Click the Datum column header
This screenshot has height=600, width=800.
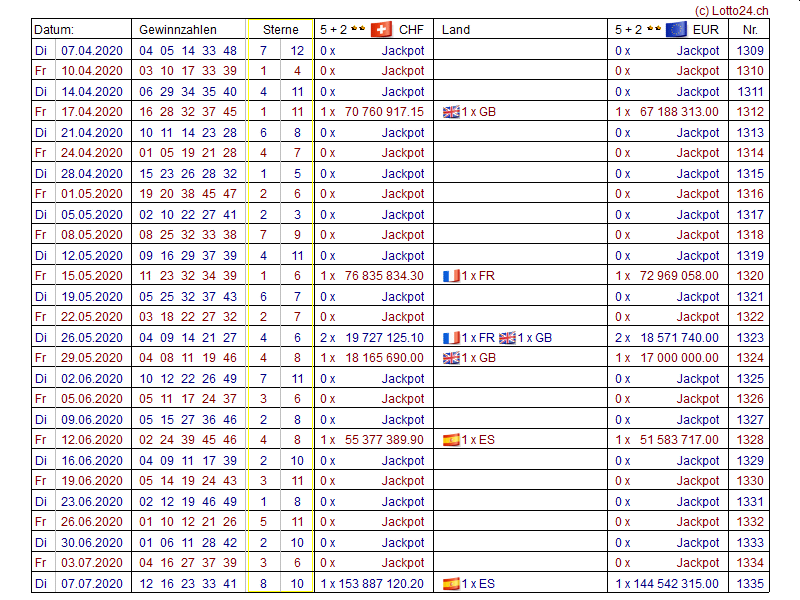coord(54,30)
